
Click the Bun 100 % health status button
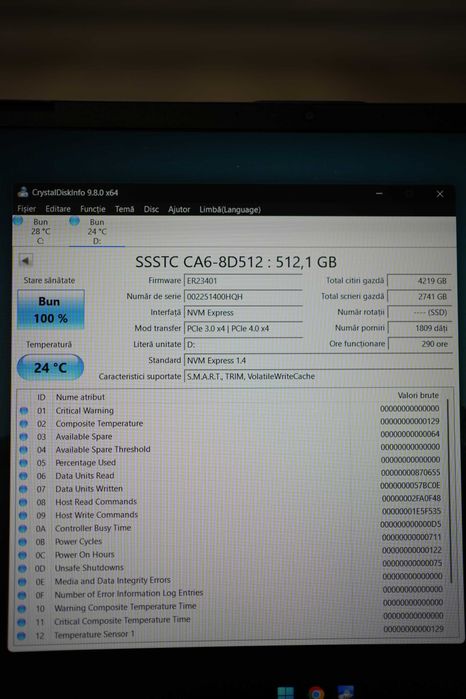[50, 310]
